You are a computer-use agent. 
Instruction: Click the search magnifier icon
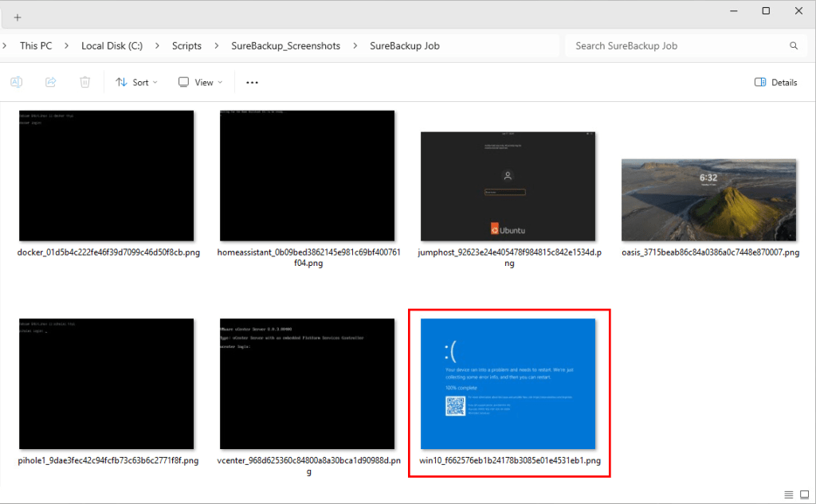point(793,45)
